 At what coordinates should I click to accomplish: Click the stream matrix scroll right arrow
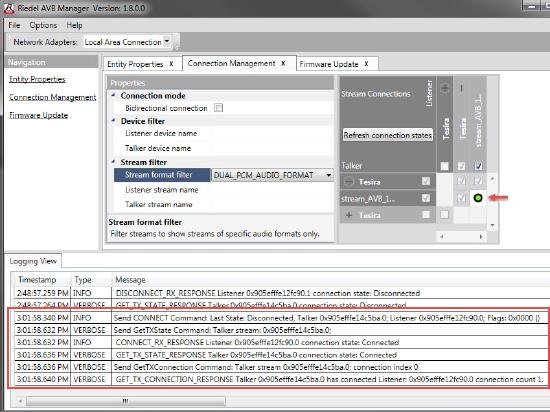[481, 237]
